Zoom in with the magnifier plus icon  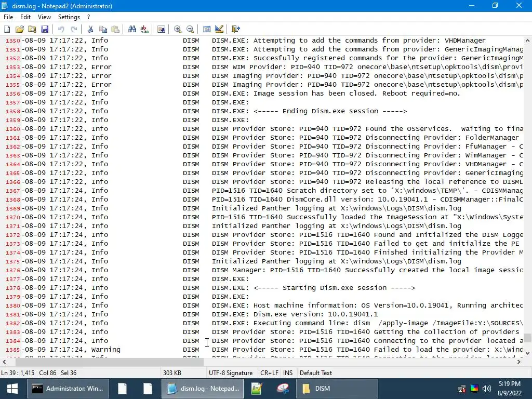click(x=178, y=29)
